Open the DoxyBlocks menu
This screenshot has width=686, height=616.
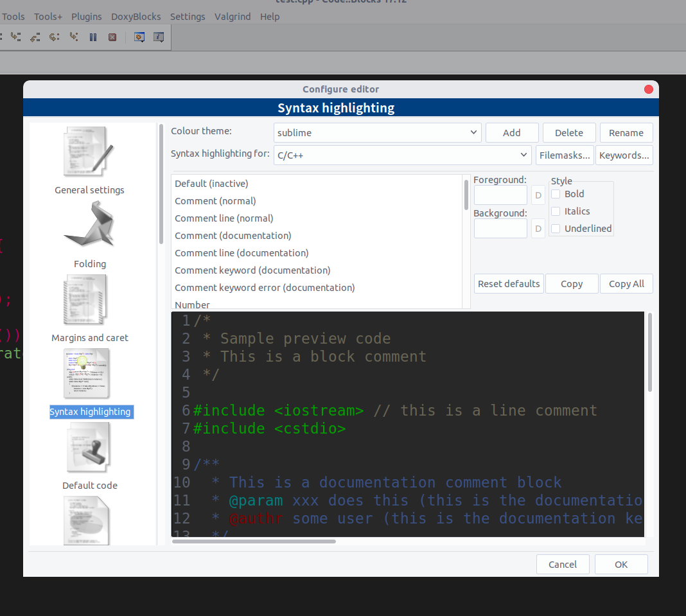pos(136,17)
